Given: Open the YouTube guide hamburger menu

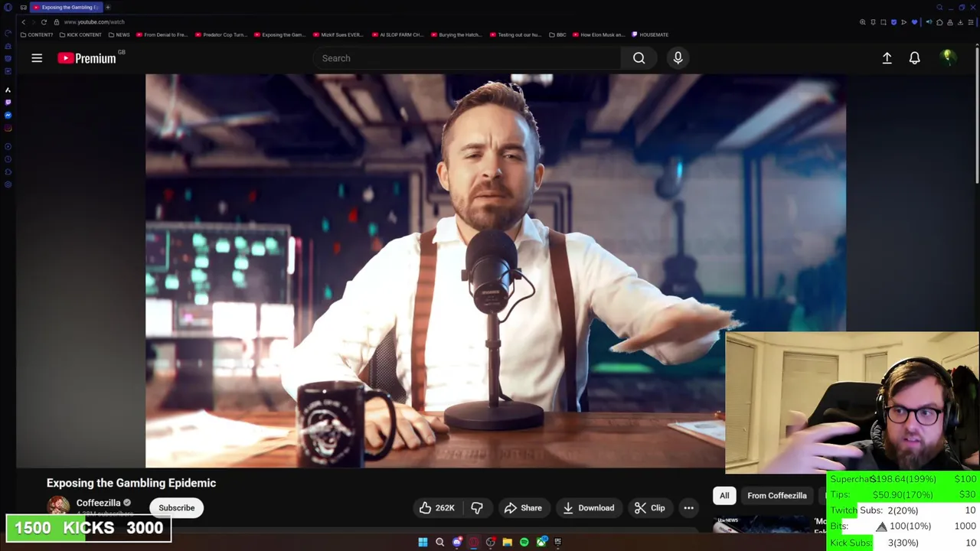Looking at the screenshot, I should pos(37,58).
